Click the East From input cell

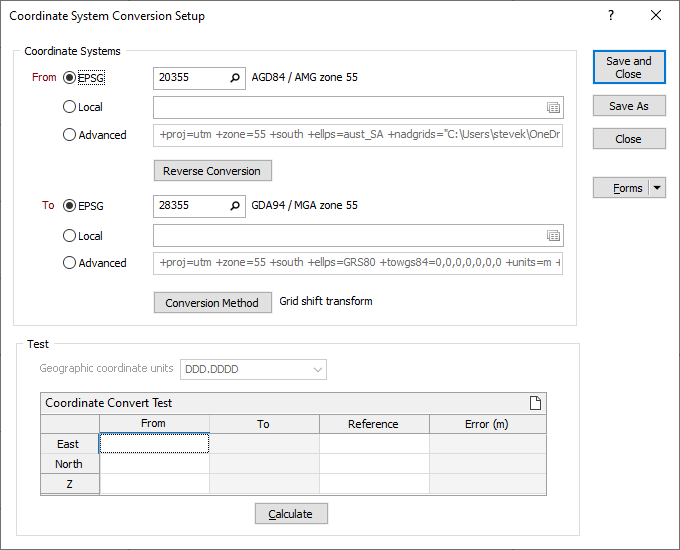tap(155, 444)
